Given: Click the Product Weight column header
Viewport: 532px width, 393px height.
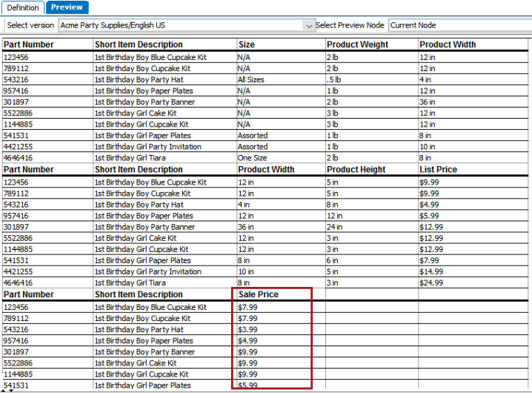Looking at the screenshot, I should tap(357, 44).
